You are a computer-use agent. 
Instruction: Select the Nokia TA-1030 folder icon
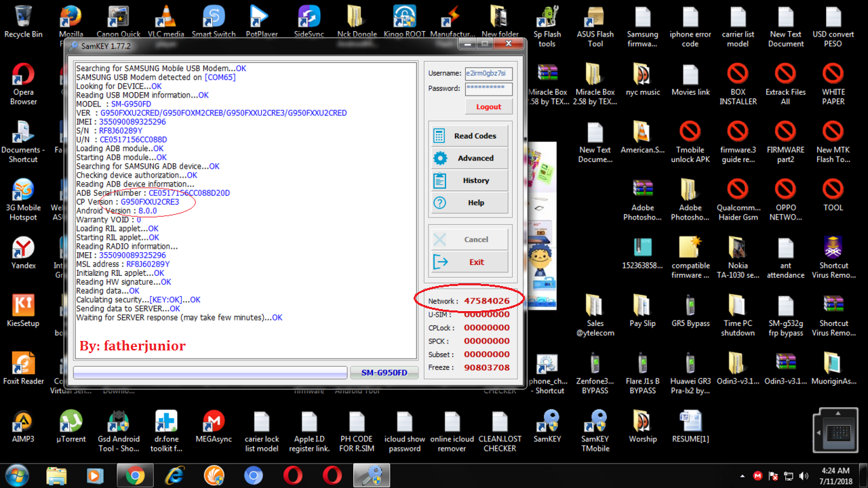tap(738, 258)
